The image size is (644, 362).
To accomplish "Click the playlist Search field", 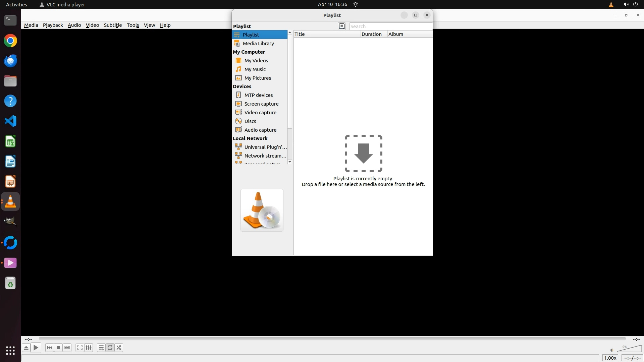I will (390, 26).
